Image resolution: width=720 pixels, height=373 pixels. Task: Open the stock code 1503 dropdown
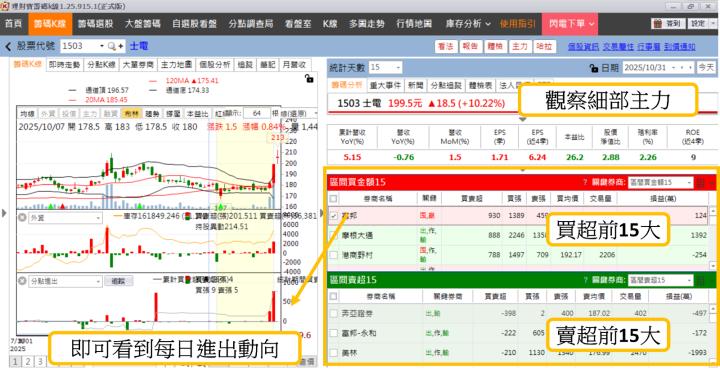101,46
